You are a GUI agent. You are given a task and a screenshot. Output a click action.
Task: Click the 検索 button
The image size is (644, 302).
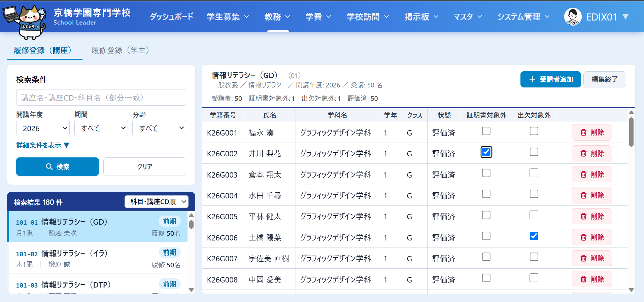(58, 167)
